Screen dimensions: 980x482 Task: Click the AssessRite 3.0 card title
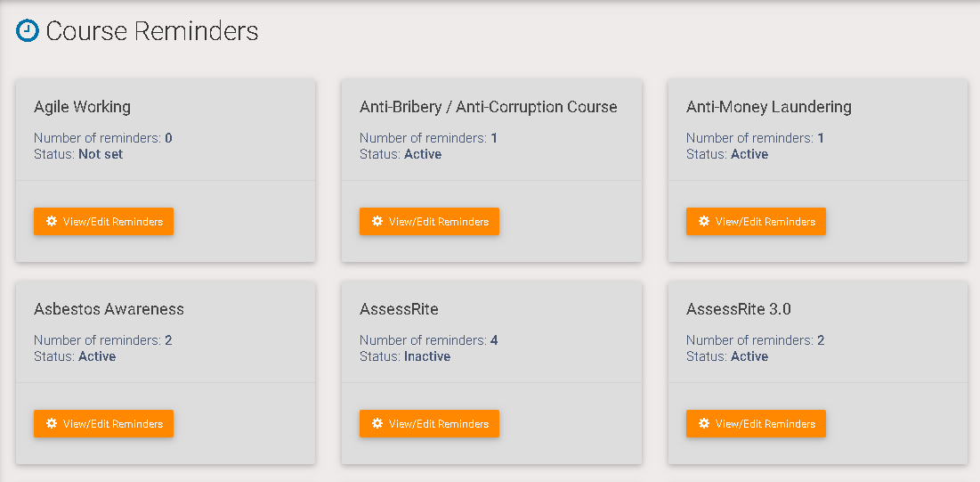[738, 309]
